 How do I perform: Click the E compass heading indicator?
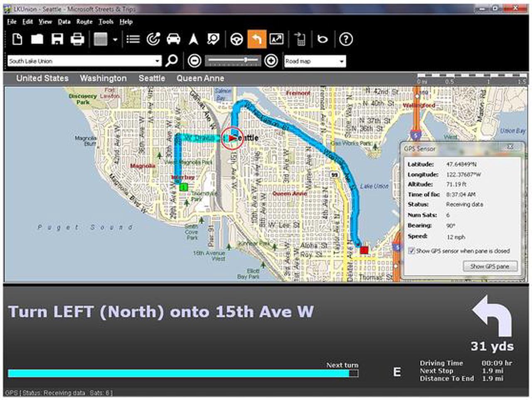(x=397, y=372)
